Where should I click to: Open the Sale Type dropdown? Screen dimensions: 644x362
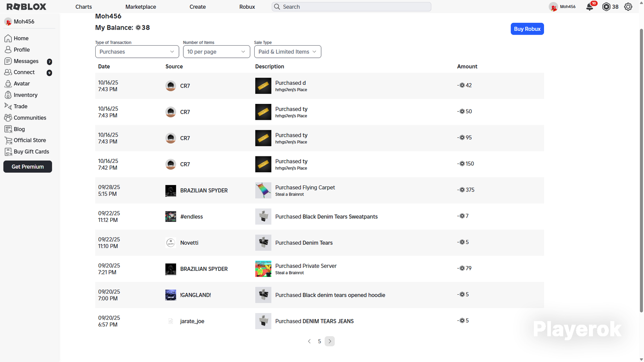tap(288, 52)
